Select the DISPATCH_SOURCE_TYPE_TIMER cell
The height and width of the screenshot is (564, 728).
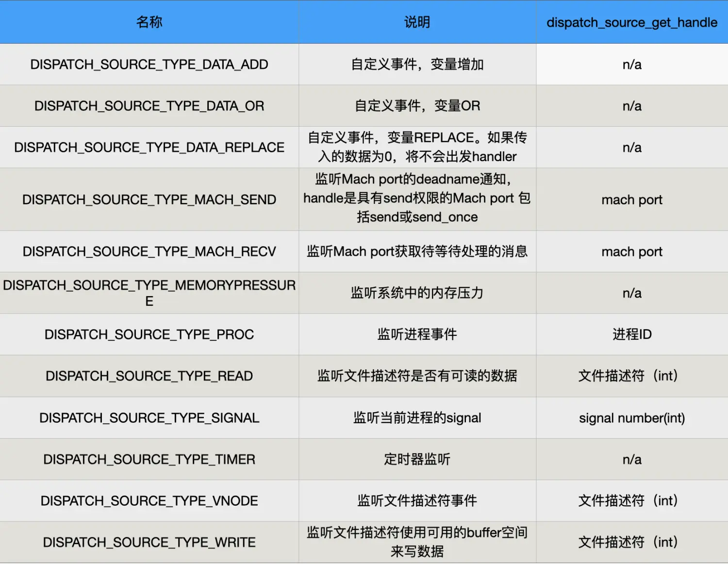pos(149,459)
